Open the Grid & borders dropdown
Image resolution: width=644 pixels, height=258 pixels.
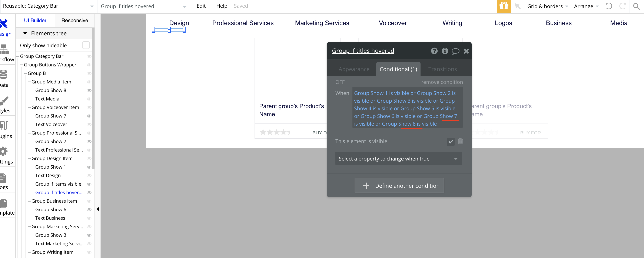coord(548,6)
